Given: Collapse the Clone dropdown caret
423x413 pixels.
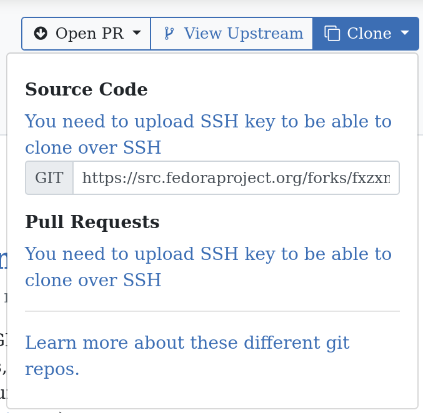Looking at the screenshot, I should [405, 33].
